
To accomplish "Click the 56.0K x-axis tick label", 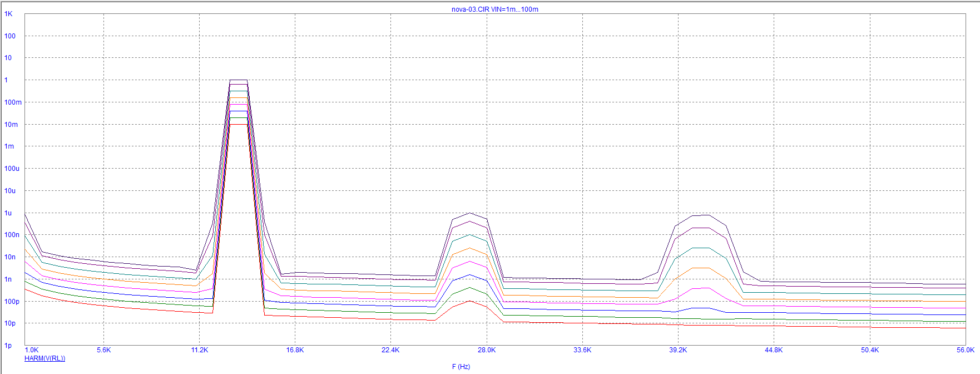I will [966, 350].
